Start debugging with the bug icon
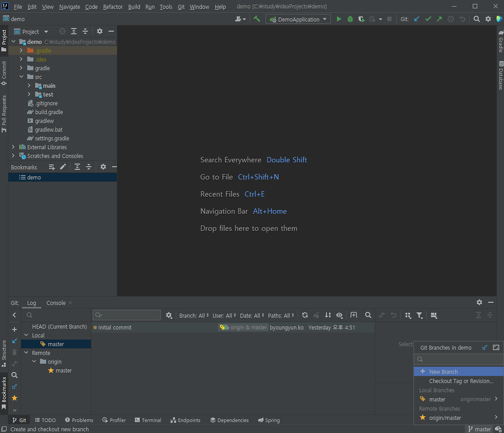The width and height of the screenshot is (504, 433). pyautogui.click(x=350, y=19)
